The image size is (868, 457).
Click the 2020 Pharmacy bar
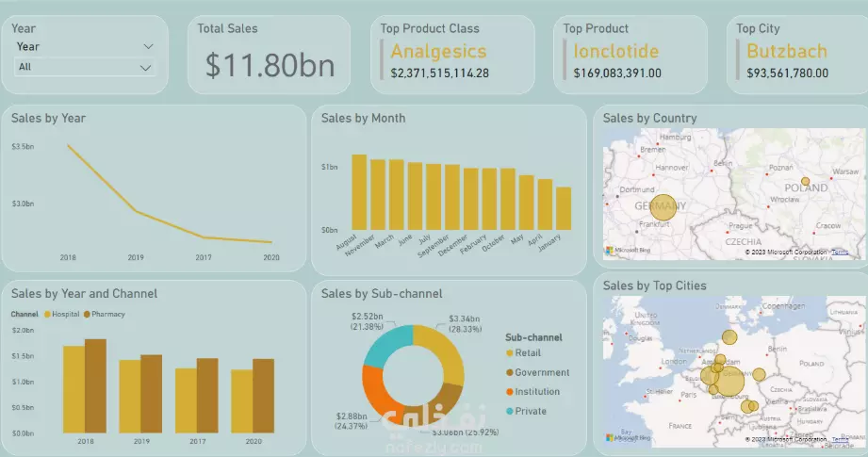264,396
